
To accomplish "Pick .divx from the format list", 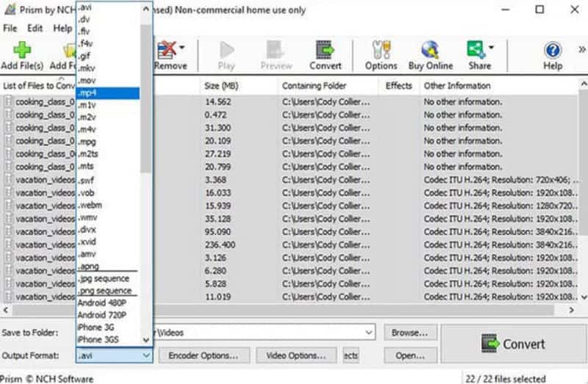I will click(108, 230).
